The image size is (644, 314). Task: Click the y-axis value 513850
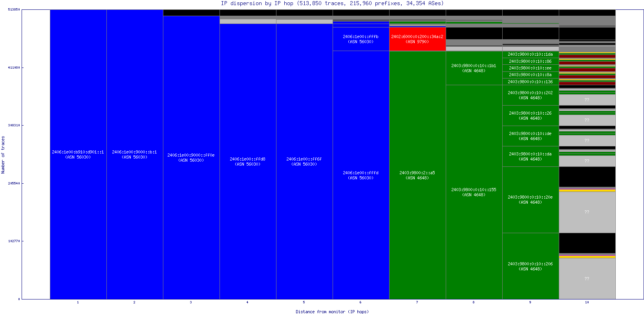[x=14, y=9]
